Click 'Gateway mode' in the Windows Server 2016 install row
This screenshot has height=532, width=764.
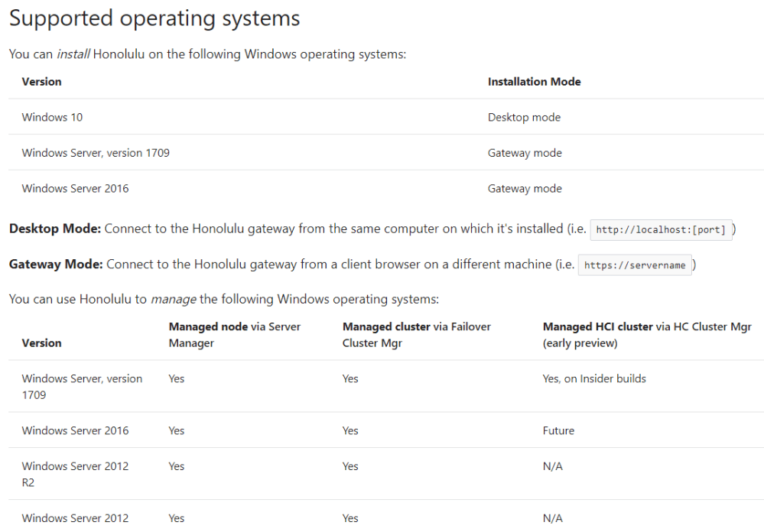tap(525, 189)
